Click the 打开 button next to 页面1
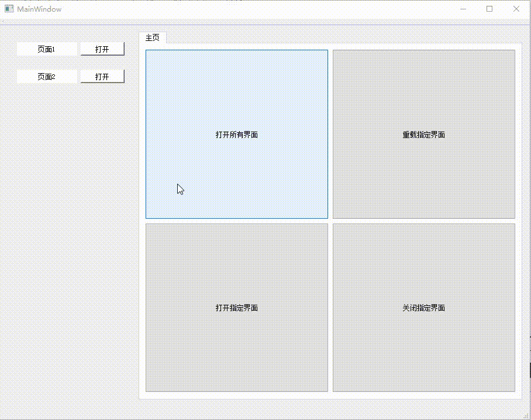Screen dimensions: 531x420 [x=102, y=49]
